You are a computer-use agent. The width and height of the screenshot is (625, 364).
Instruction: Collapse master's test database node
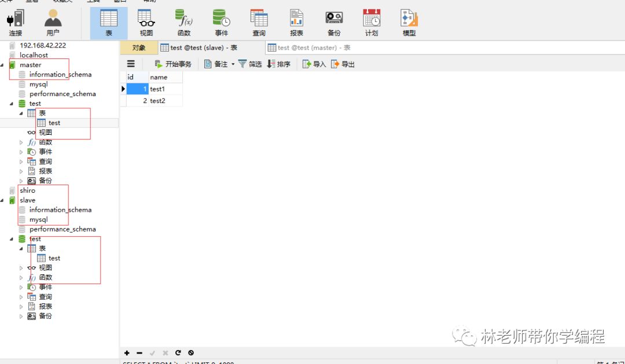point(12,104)
